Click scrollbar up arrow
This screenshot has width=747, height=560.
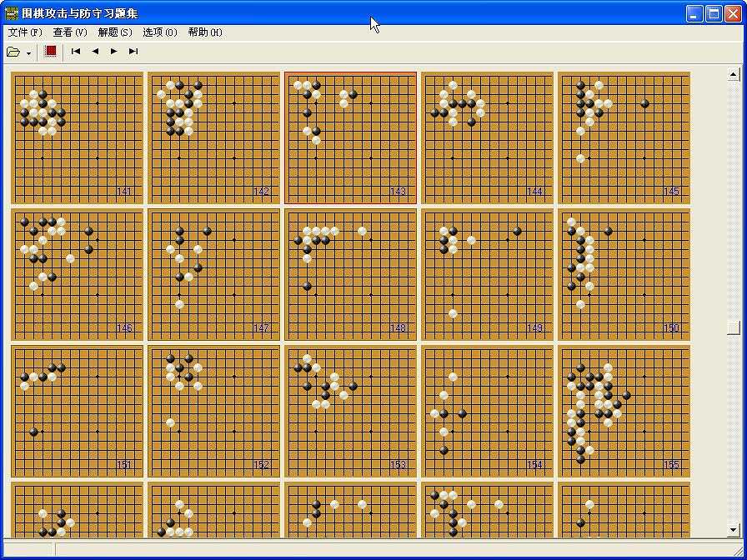734,74
